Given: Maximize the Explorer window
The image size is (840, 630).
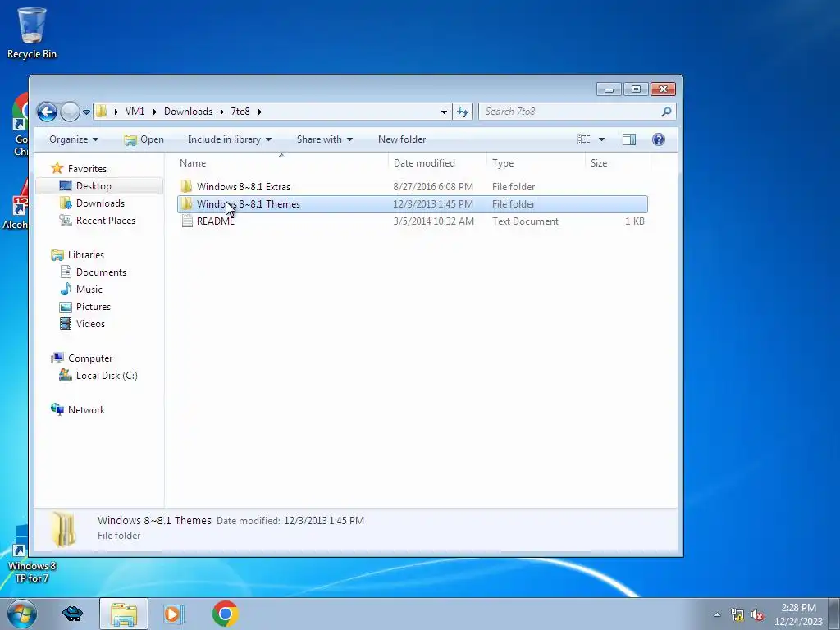Looking at the screenshot, I should pyautogui.click(x=636, y=89).
